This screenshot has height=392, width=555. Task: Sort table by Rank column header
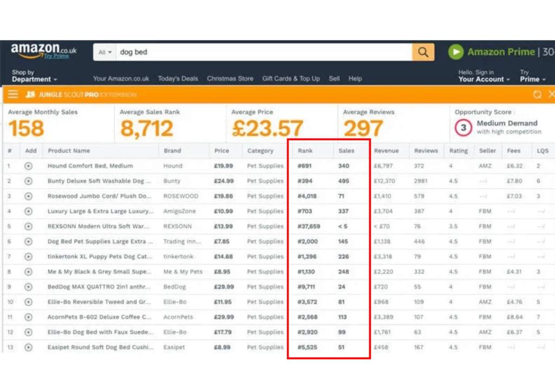pyautogui.click(x=305, y=151)
